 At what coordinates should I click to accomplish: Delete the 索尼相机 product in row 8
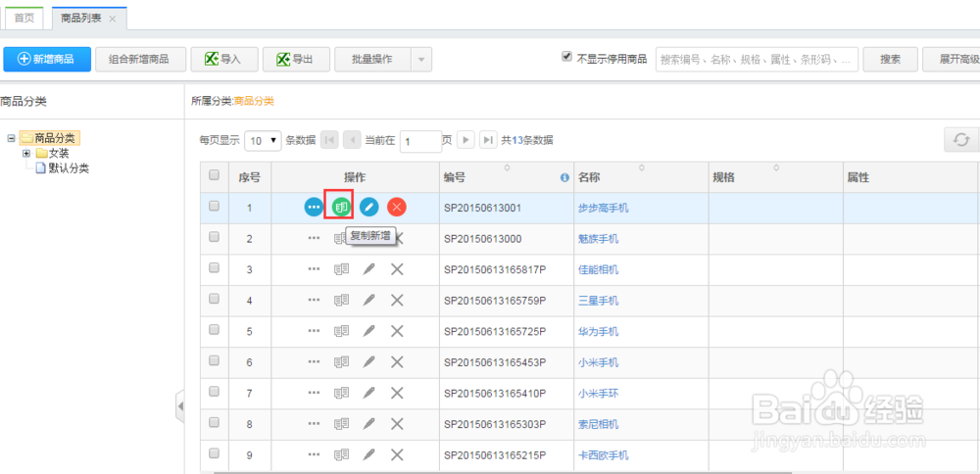click(397, 423)
